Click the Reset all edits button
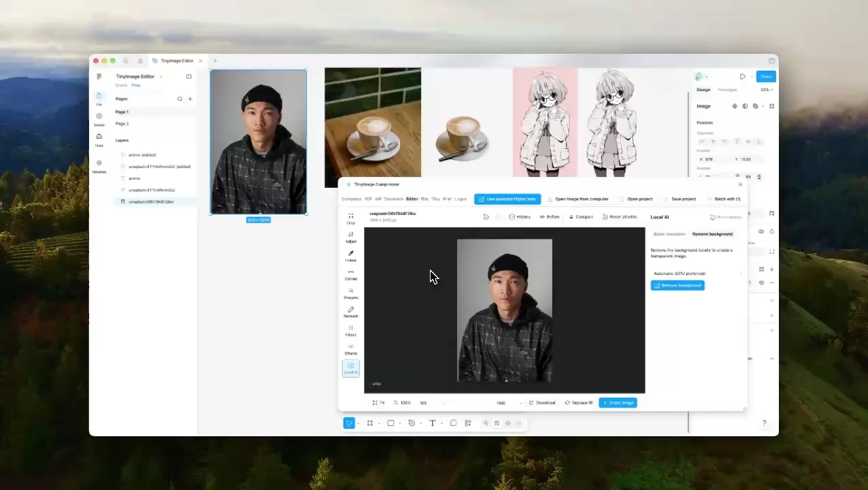Image resolution: width=868 pixels, height=490 pixels. [620, 217]
